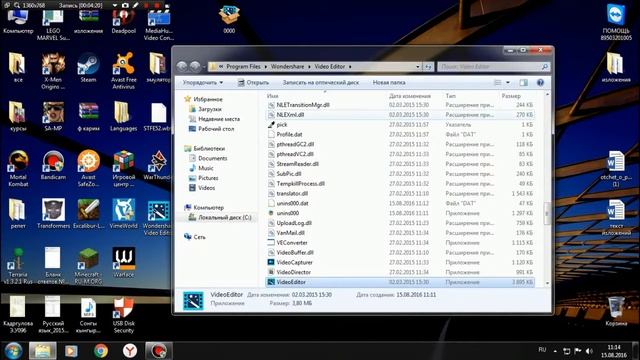The height and width of the screenshot is (360, 640).
Task: Select Minecraft RU-M.ORG desktop icon
Action: point(88,265)
